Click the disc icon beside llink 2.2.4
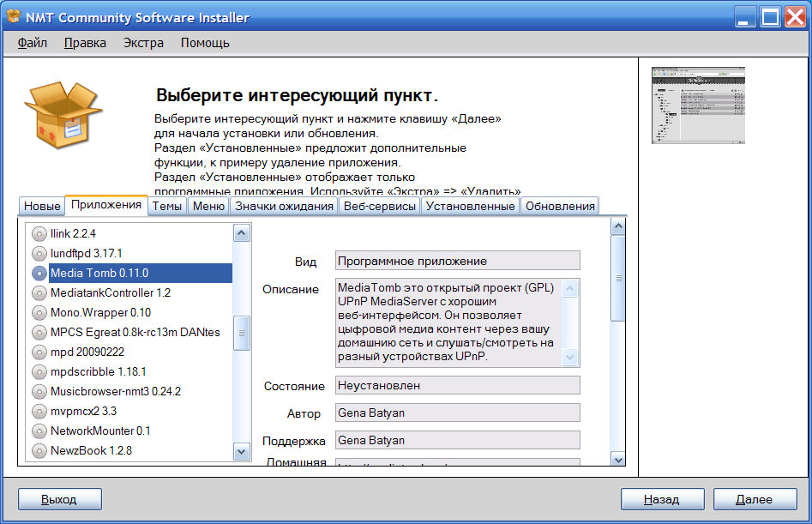The width and height of the screenshot is (812, 524). tap(39, 233)
